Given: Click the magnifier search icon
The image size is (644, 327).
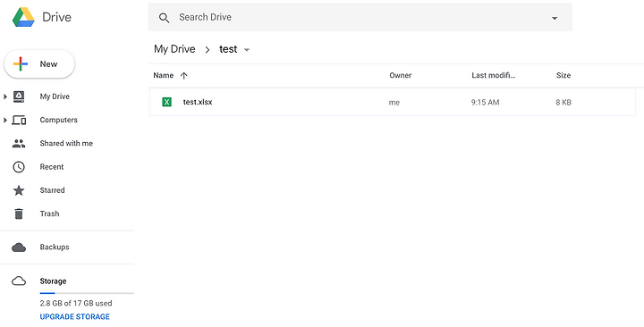Looking at the screenshot, I should pyautogui.click(x=164, y=18).
